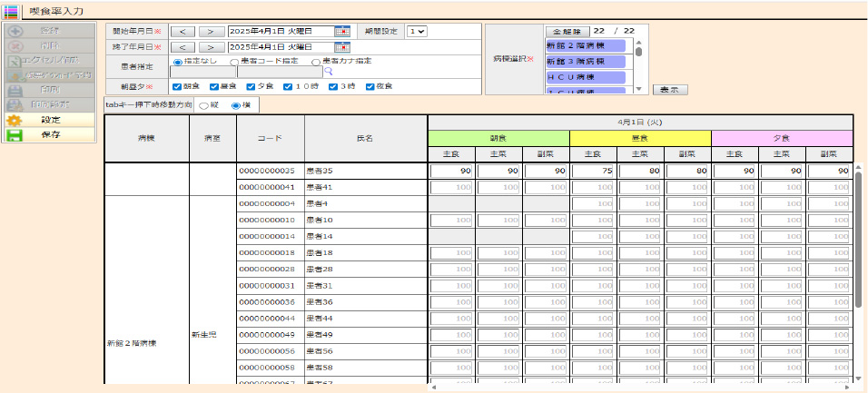Open the 期間設定 dropdown
Viewport: 868px width, 393px height.
tap(417, 31)
